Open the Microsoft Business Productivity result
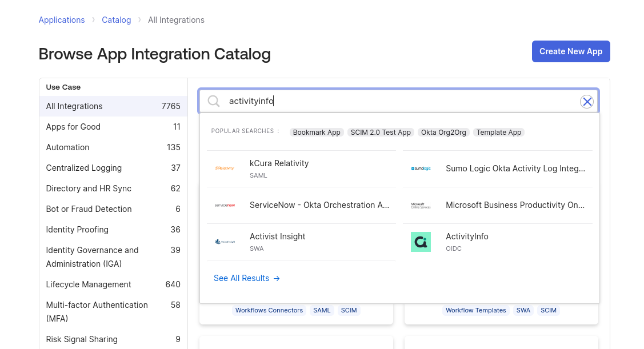 (x=498, y=205)
